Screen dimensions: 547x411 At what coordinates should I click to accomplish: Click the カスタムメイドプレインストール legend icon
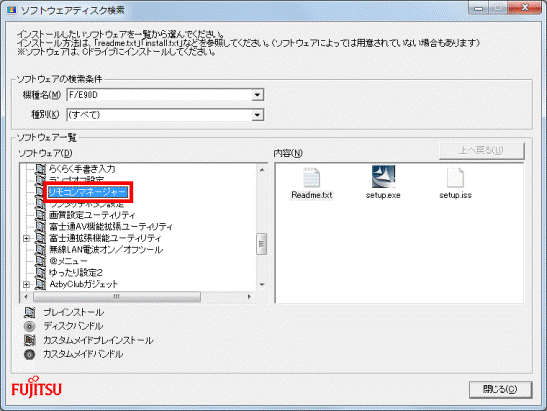pos(30,340)
